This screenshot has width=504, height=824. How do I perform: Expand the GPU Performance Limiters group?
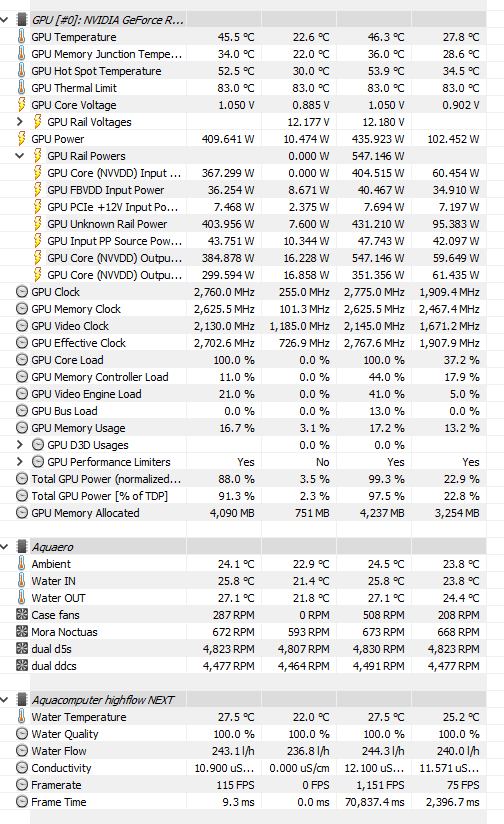20,461
